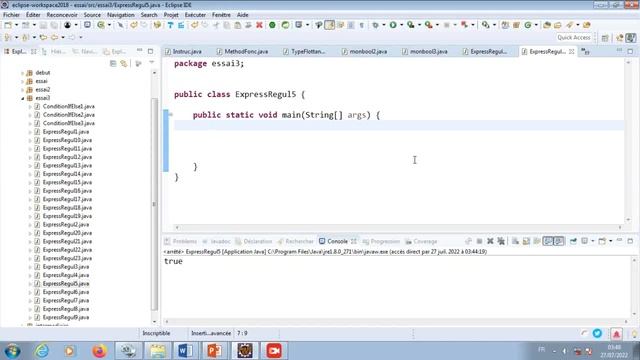Viewport: 640px width, 360px height.
Task: Open the Declaration tab in bottom panel
Action: coord(254,242)
